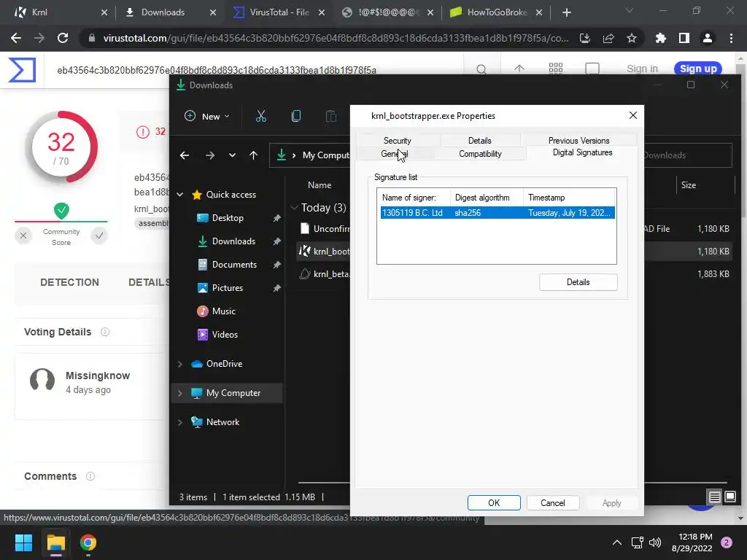Select the Digital Signatures tab

click(x=582, y=152)
